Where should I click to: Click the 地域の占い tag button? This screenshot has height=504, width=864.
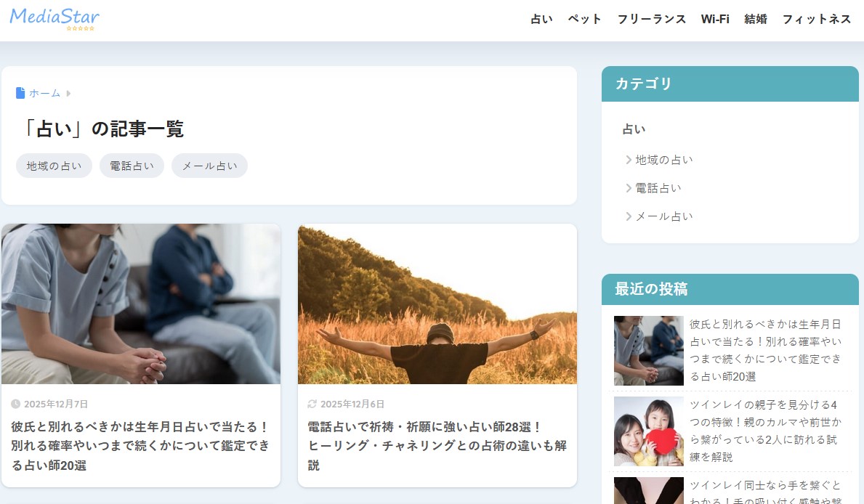(54, 166)
